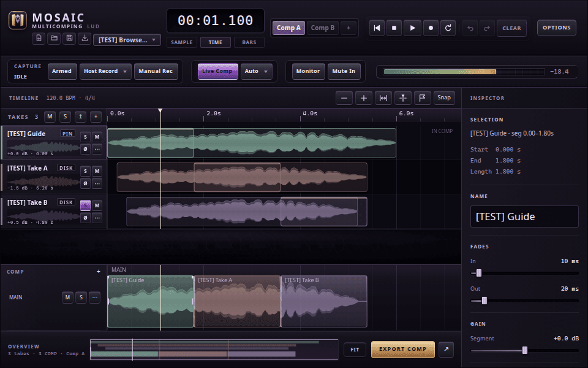588x368 pixels.
Task: Toggle the Armed capture button
Action: [62, 71]
